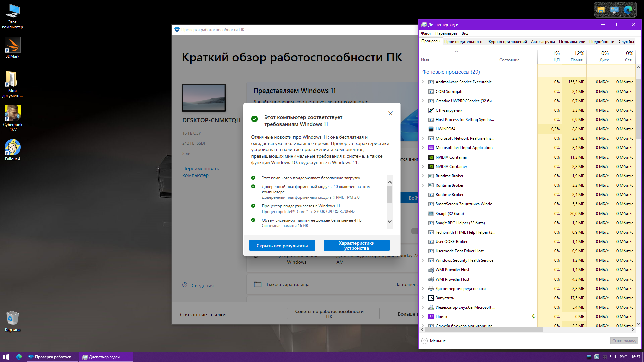
Task: Click the HWiNFO64 process icon
Action: tap(431, 129)
